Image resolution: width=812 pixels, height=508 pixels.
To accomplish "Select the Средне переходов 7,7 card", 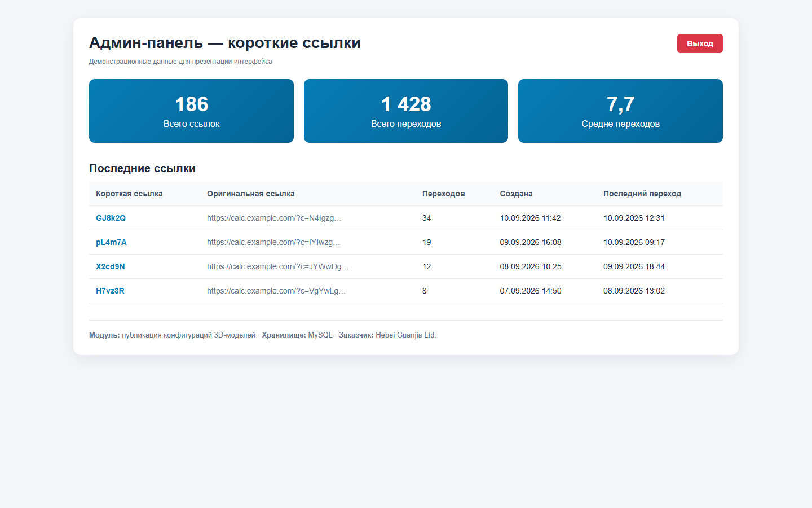I will pos(620,111).
